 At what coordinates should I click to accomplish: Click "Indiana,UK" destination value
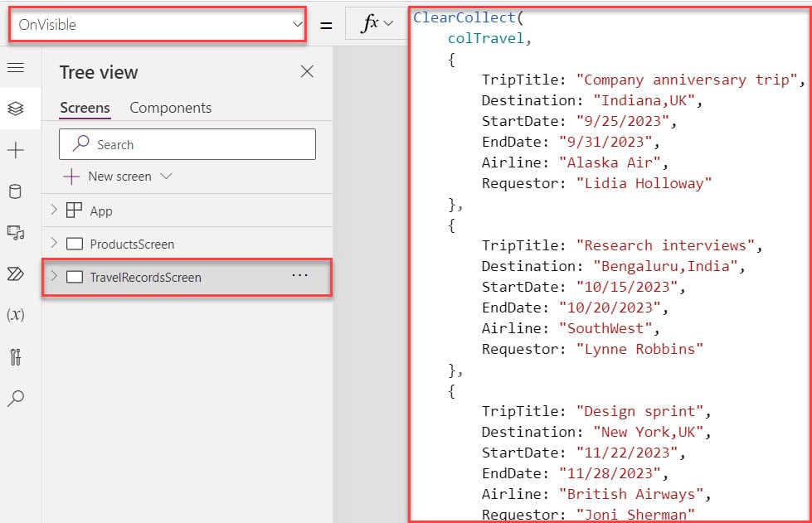(x=644, y=100)
